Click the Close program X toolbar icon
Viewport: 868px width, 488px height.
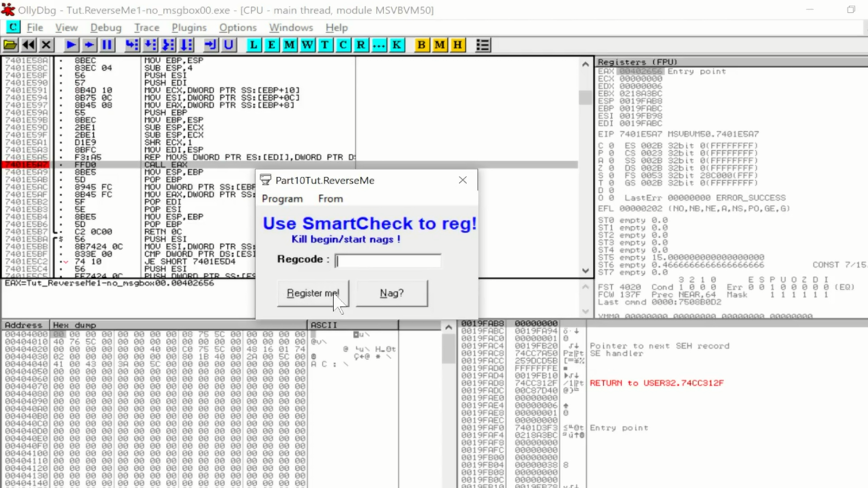pyautogui.click(x=46, y=45)
